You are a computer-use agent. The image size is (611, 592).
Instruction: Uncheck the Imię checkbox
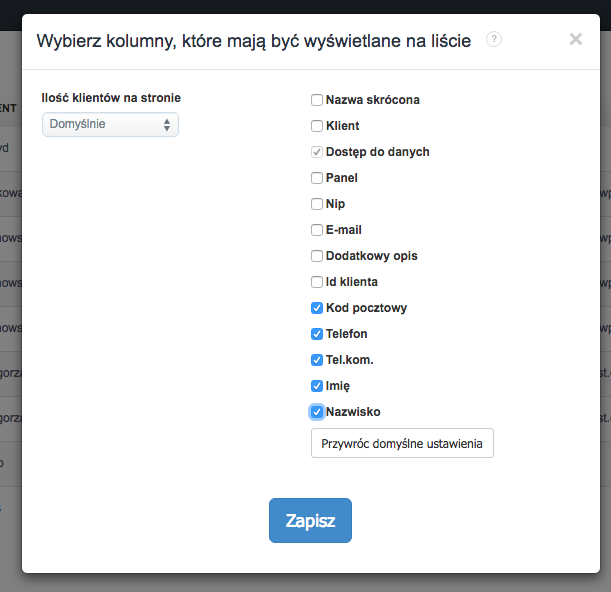pyautogui.click(x=317, y=386)
